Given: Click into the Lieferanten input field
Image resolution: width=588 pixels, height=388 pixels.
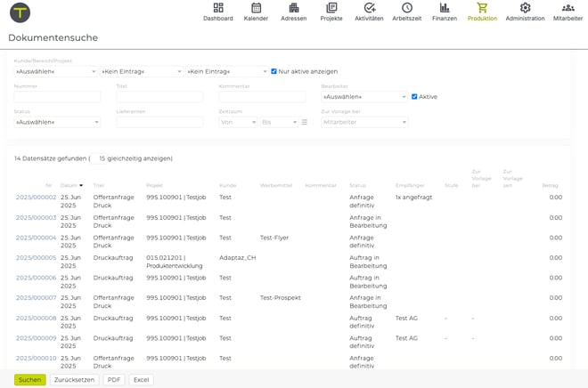Looking at the screenshot, I should coord(159,122).
